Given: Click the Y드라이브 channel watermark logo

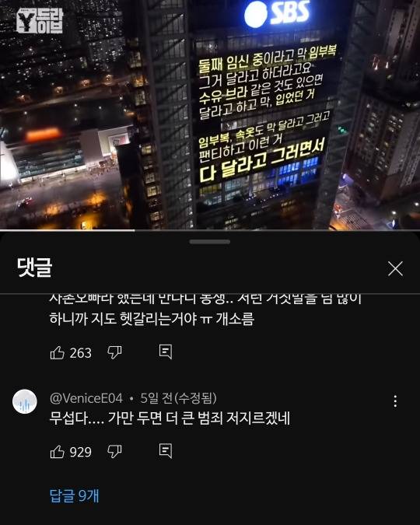Looking at the screenshot, I should point(40,20).
